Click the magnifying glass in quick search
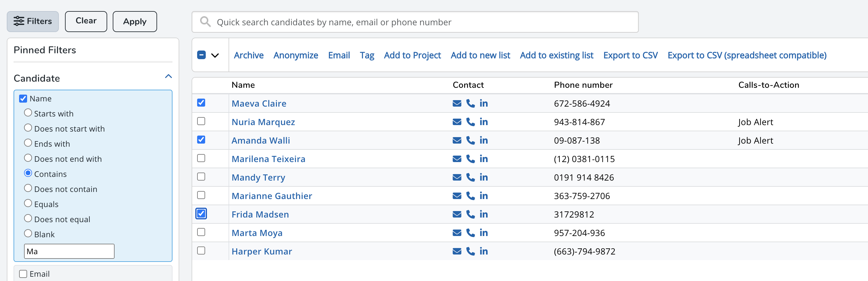Viewport: 868px width, 281px height. point(205,22)
